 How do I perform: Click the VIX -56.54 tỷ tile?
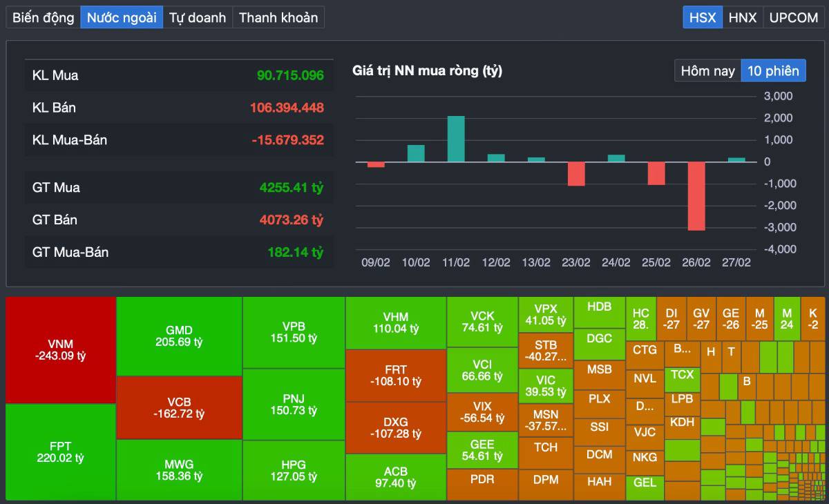[482, 412]
